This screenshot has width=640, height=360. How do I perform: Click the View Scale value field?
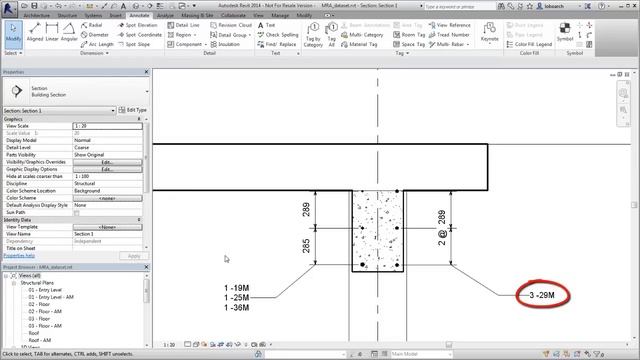[107, 126]
